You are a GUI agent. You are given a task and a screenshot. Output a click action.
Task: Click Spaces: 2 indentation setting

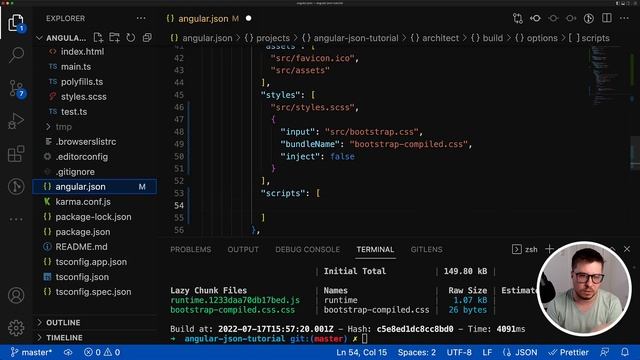(417, 352)
